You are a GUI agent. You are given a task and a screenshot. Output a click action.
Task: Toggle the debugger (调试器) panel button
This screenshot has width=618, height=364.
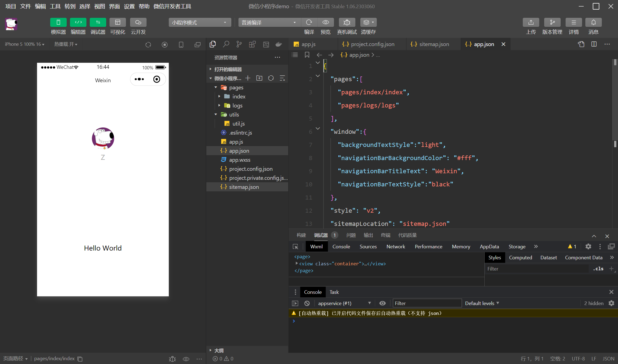point(98,22)
